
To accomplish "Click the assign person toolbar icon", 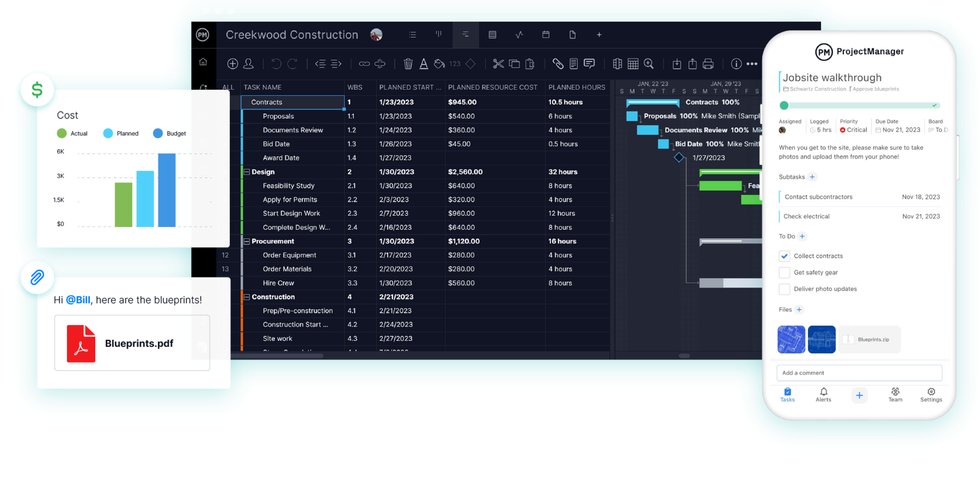I will (x=248, y=64).
